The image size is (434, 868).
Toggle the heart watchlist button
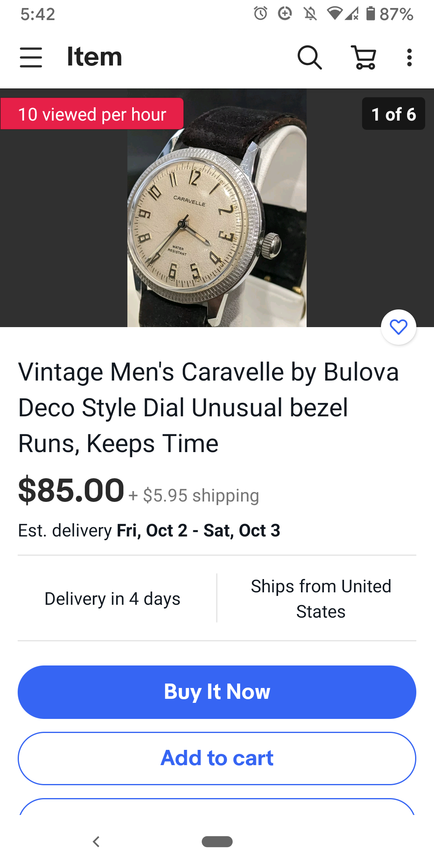[x=399, y=327]
